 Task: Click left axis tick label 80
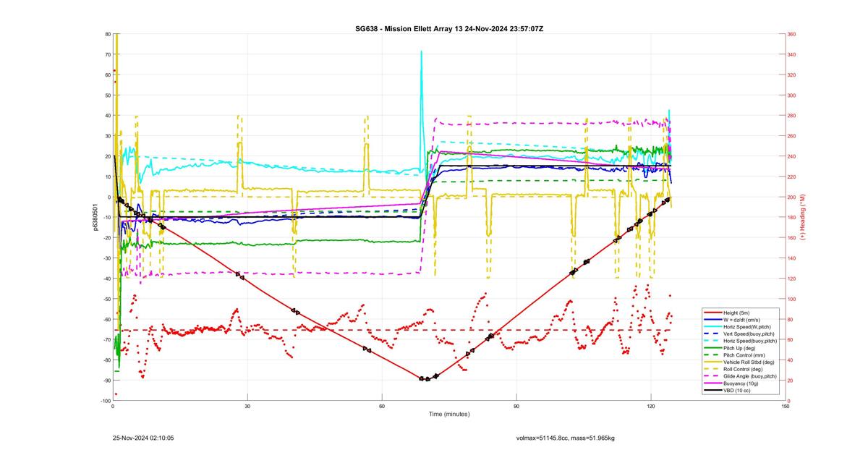point(108,34)
